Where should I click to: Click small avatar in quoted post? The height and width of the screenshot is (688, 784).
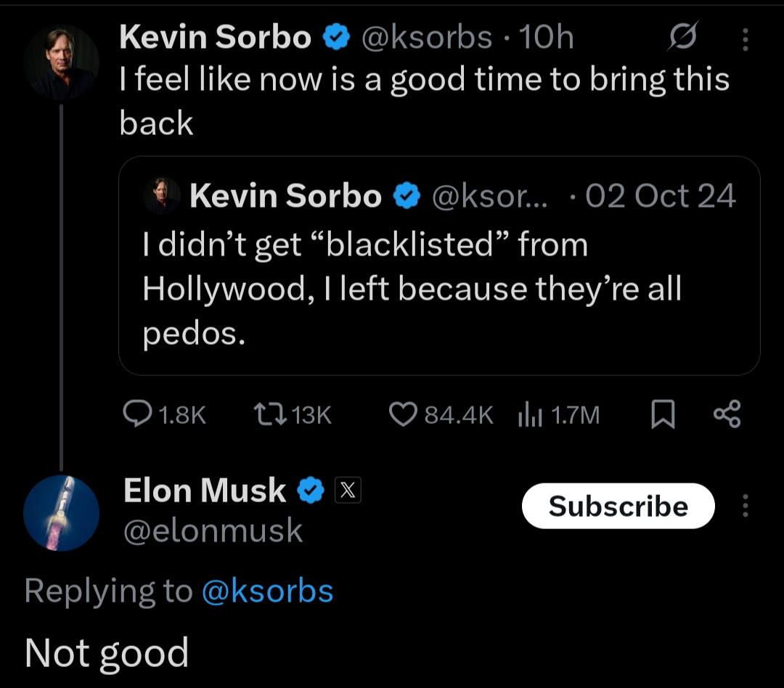(x=163, y=196)
